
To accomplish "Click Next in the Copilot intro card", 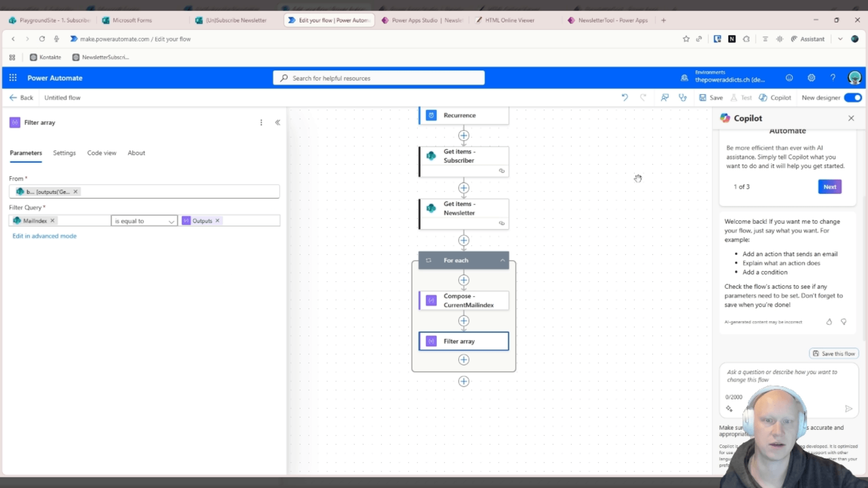I will [x=830, y=187].
